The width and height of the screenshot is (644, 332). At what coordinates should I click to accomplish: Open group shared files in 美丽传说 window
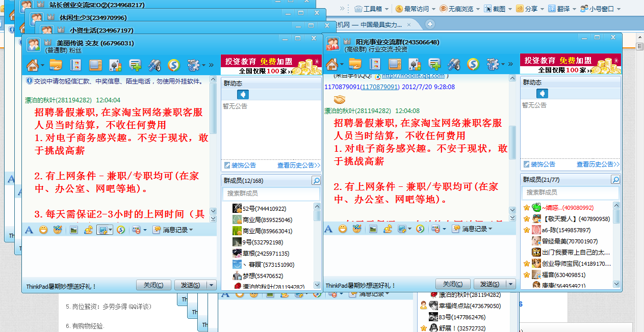pos(56,65)
